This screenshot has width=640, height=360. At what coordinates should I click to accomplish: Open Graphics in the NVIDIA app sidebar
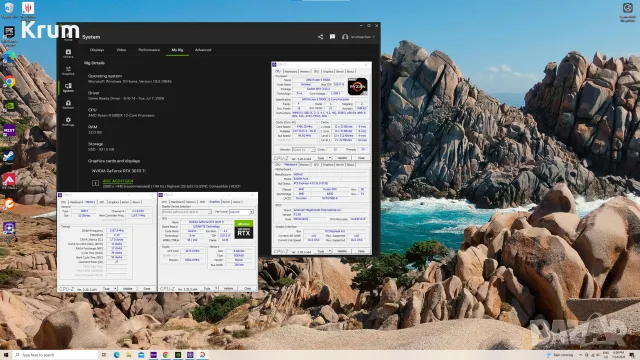(68, 70)
